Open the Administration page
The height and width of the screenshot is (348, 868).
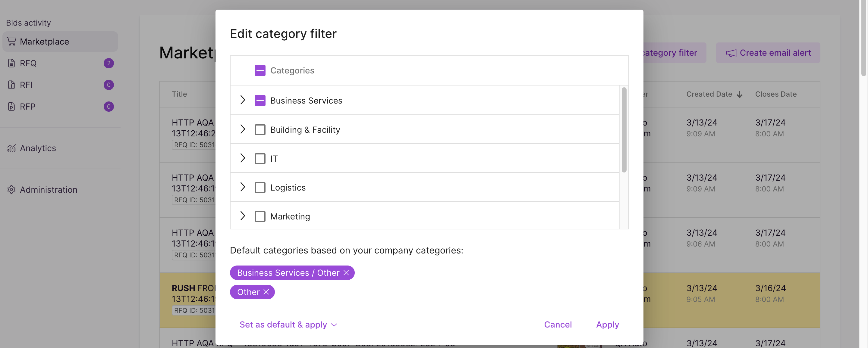pyautogui.click(x=60, y=189)
